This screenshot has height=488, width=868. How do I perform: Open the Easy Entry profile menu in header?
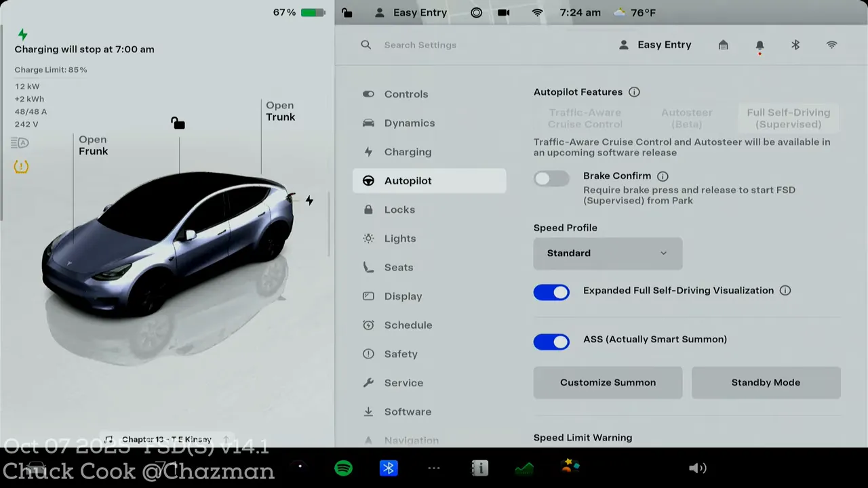pos(655,45)
